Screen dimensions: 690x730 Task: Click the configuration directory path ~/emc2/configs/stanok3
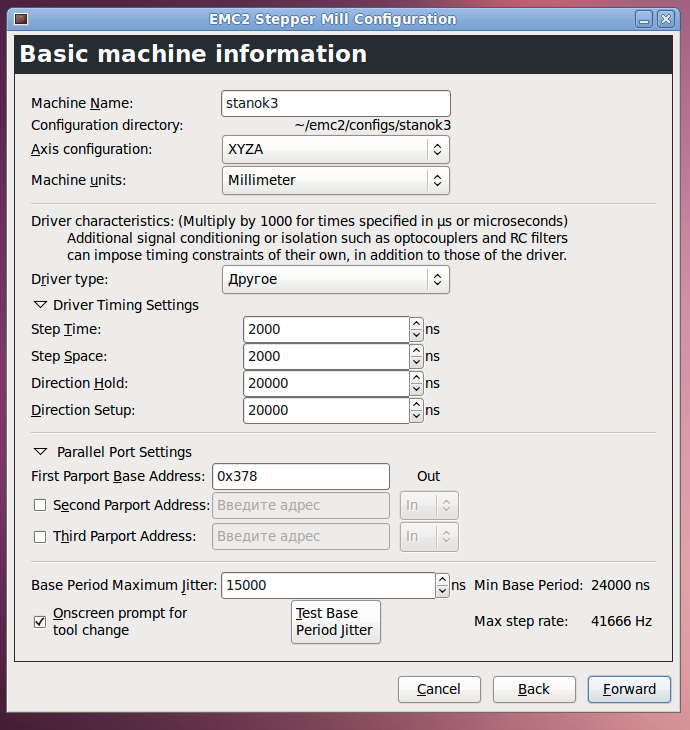pos(373,126)
